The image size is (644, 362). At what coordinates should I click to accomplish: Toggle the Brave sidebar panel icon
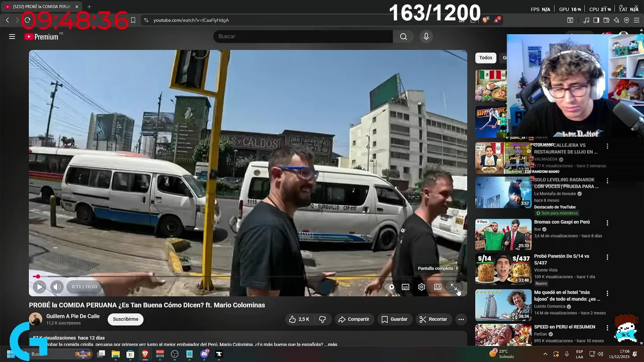click(x=596, y=20)
